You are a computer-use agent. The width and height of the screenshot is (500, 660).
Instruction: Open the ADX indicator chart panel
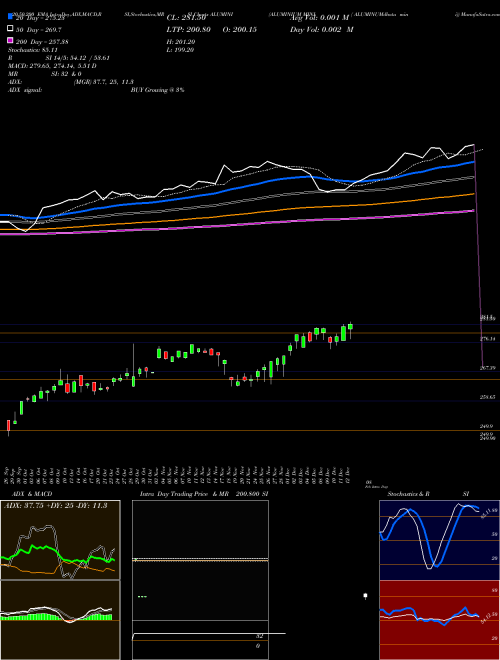pyautogui.click(x=60, y=540)
